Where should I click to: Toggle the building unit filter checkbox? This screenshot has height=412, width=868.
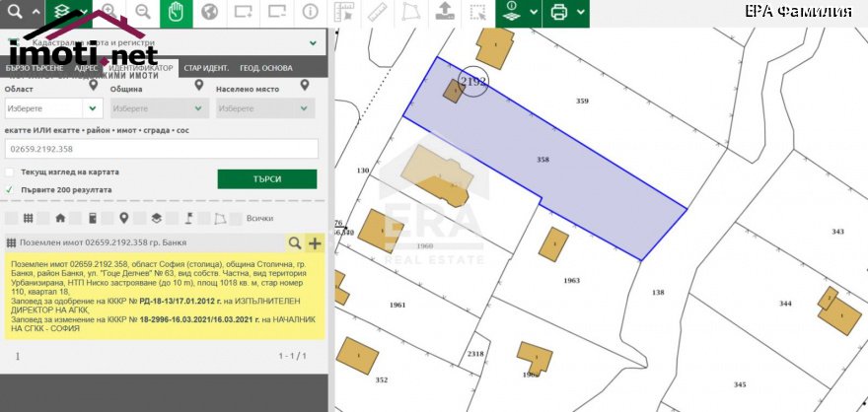pyautogui.click(x=75, y=219)
